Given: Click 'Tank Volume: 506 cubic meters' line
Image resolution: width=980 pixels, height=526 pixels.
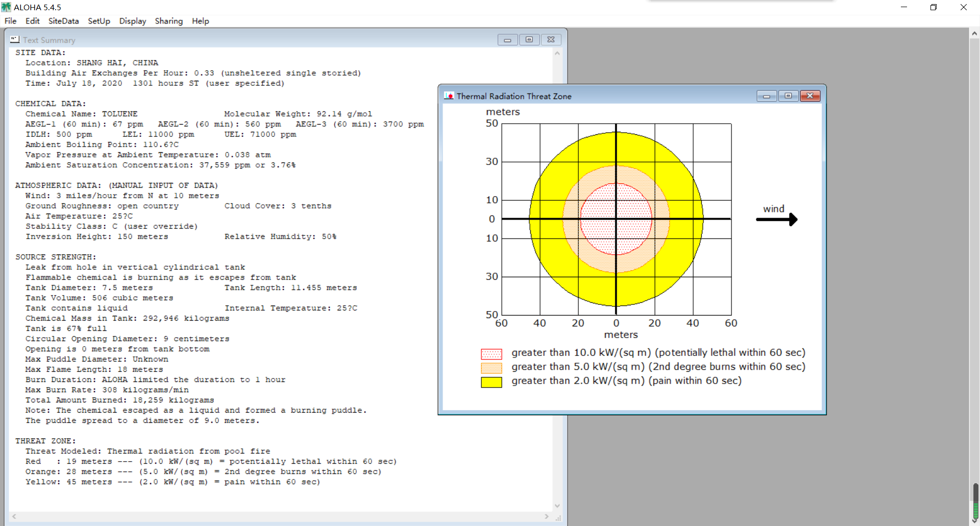Looking at the screenshot, I should click(100, 298).
